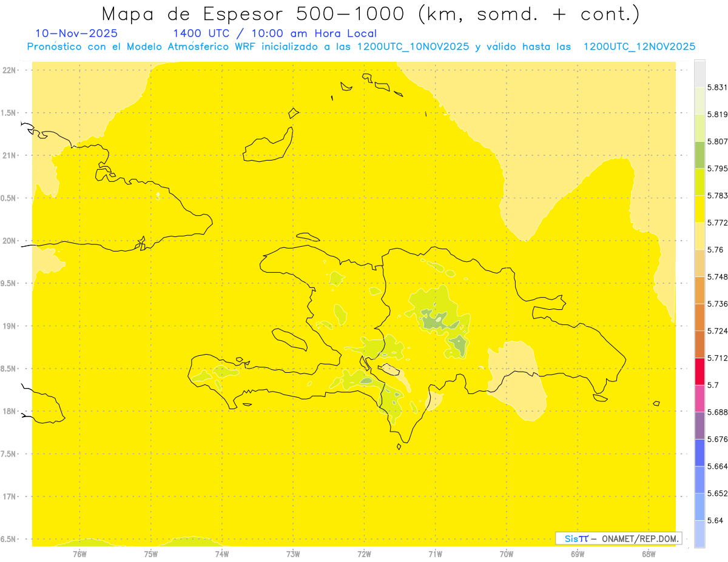Click the colorbar label "5.772"
This screenshot has height=562, width=728.
(717, 222)
